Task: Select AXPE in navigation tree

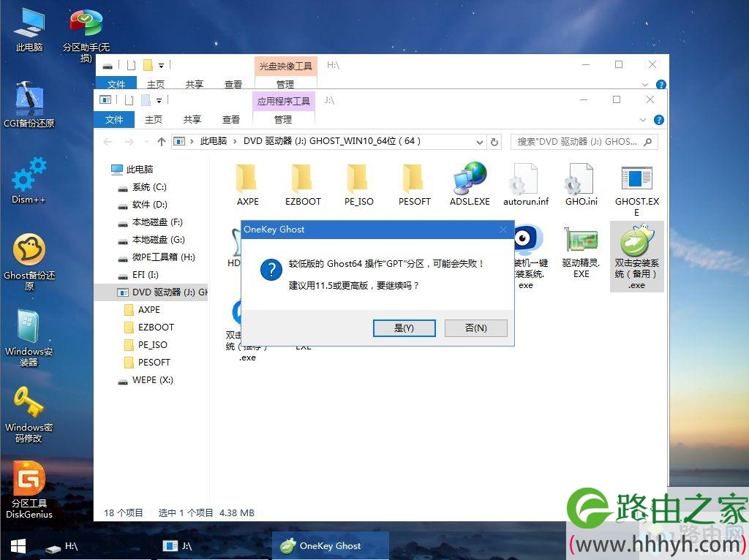Action: tap(142, 310)
